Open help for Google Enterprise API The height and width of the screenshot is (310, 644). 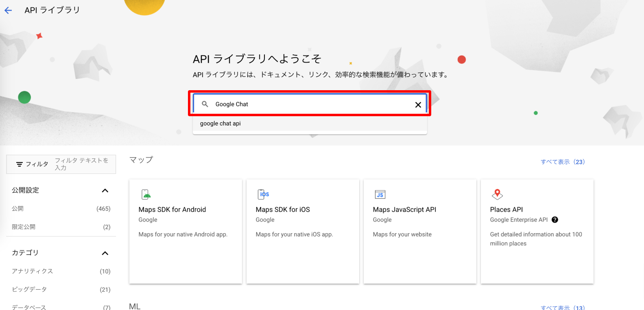click(x=555, y=220)
